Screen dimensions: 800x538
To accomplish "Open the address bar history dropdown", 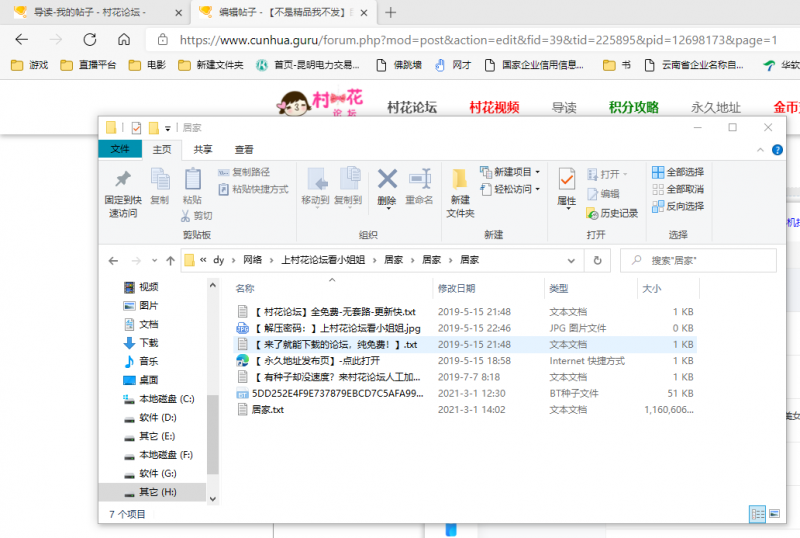I will [572, 260].
